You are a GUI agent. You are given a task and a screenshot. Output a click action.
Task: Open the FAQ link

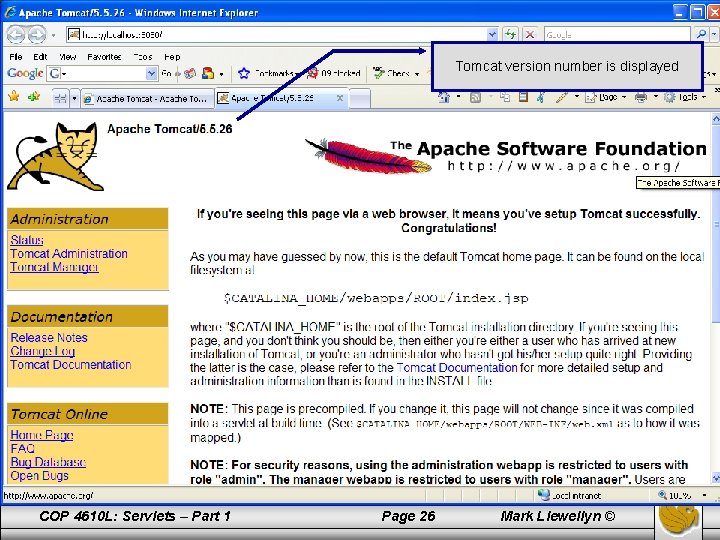(x=22, y=448)
